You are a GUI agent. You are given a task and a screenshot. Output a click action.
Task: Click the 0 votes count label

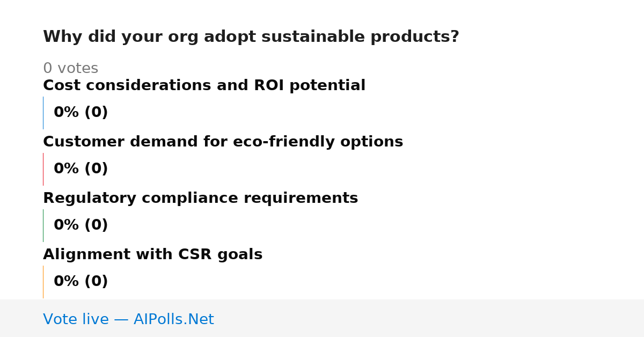pyautogui.click(x=70, y=69)
